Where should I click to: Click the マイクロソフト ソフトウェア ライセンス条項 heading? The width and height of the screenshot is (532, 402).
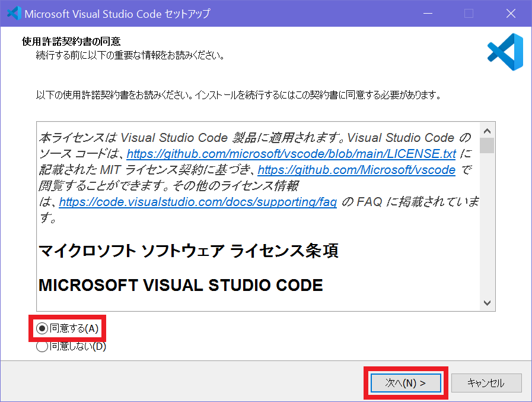coord(189,251)
